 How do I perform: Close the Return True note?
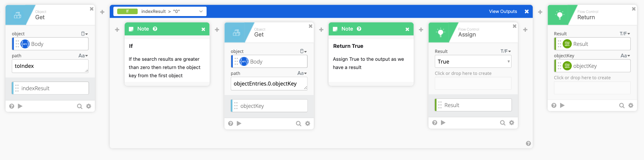coord(407,29)
